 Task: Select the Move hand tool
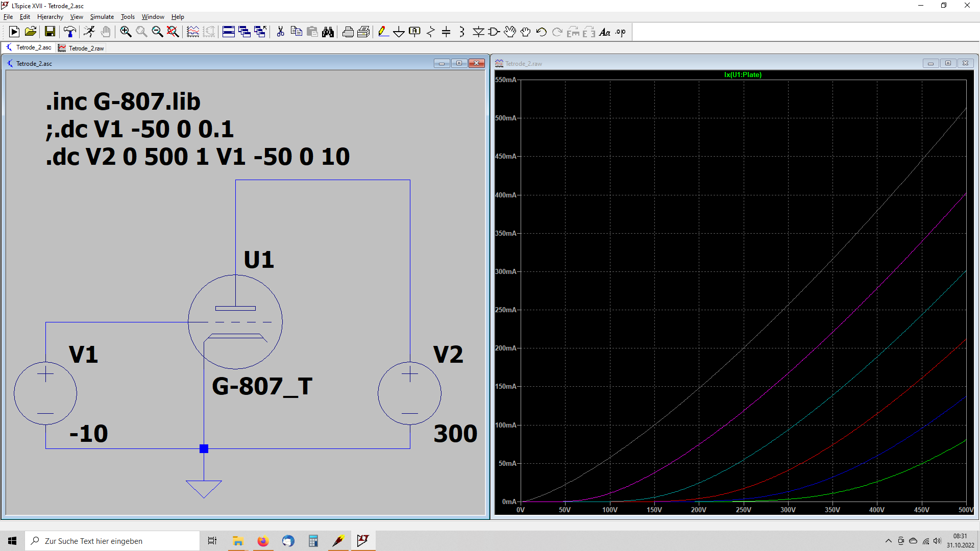coord(510,32)
